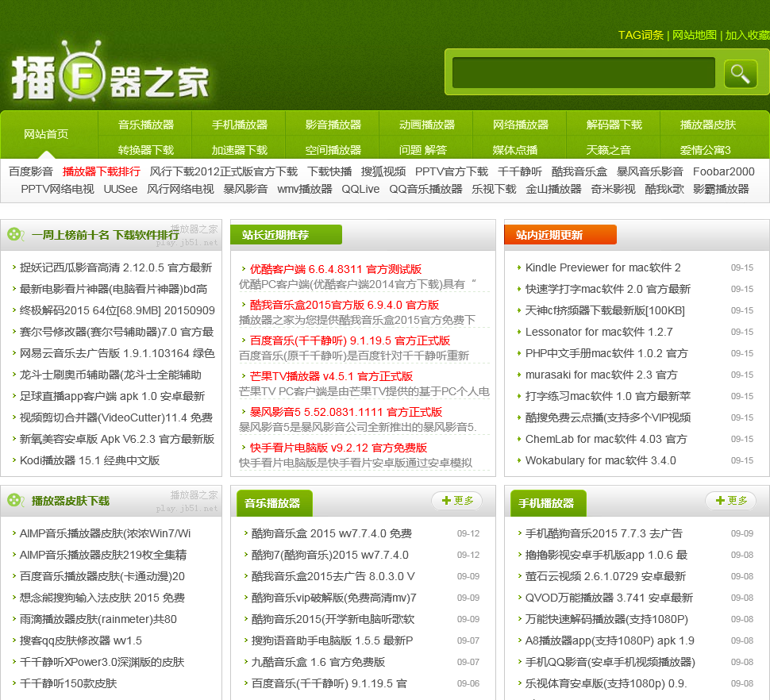Click the 酷我k歌 tag link
Screen dimensions: 770x700
pyautogui.click(x=664, y=189)
